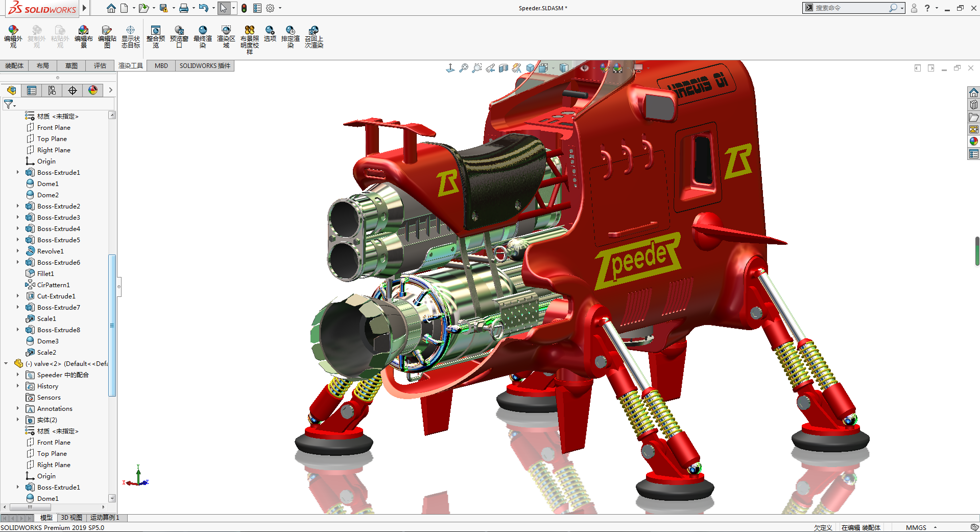
Task: Open the DimXpertManager crosshair tab icon
Action: 73,90
